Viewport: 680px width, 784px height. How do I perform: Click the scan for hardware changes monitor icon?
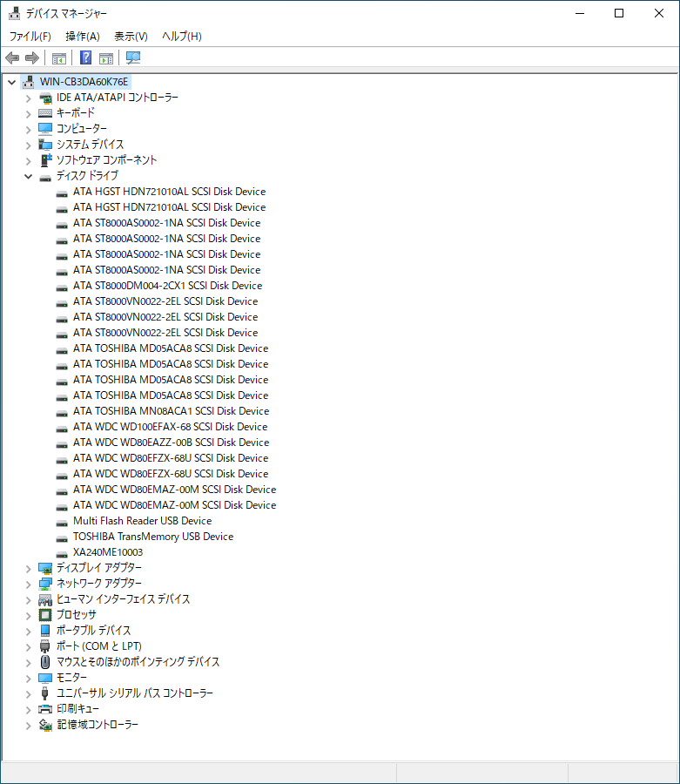133,58
